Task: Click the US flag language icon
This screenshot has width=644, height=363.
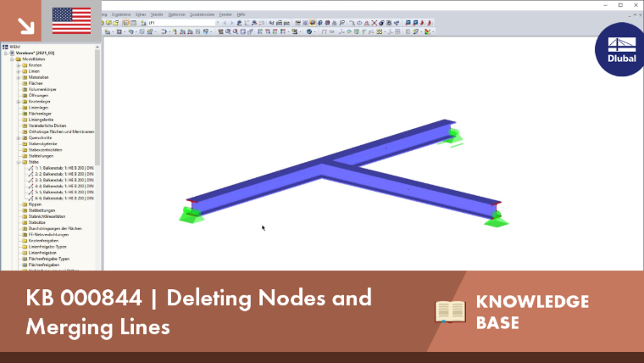Action: [71, 20]
